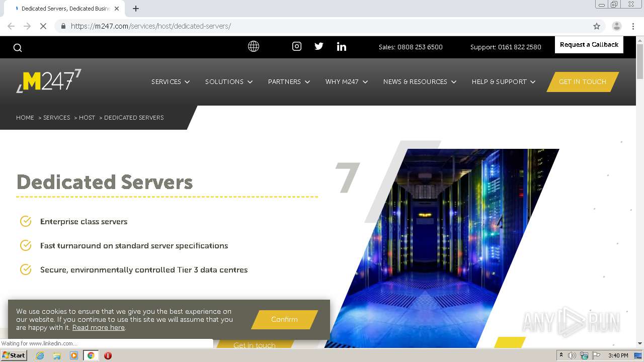Click the Dedicated Servers page heading
This screenshot has width=644, height=362.
point(105,182)
